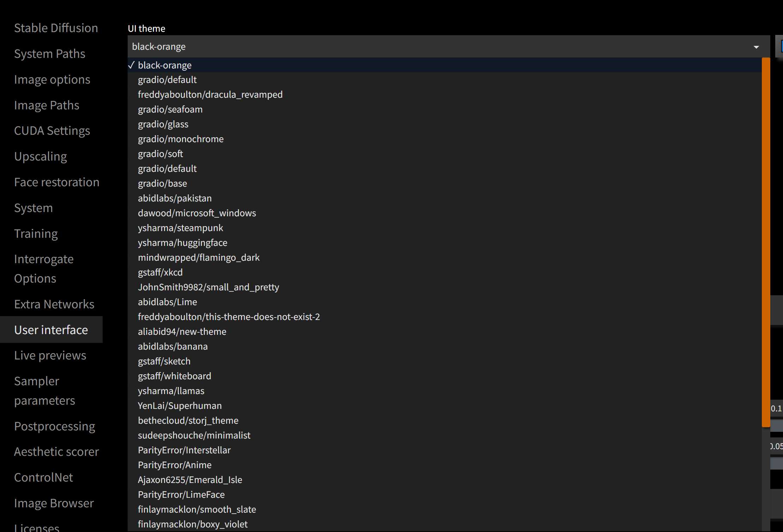Image resolution: width=783 pixels, height=532 pixels.
Task: Go to Image Browser settings
Action: click(54, 503)
